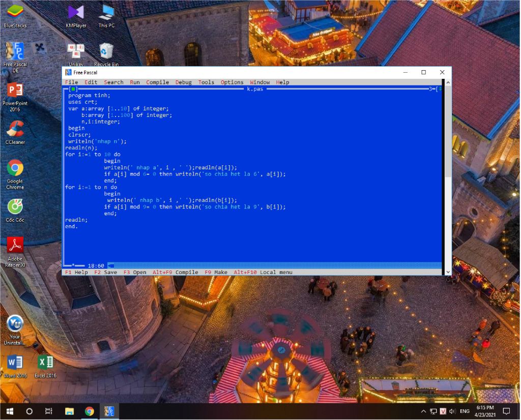Viewport: 521px width, 420px height.
Task: Click F2 Save in status bar
Action: 106,272
